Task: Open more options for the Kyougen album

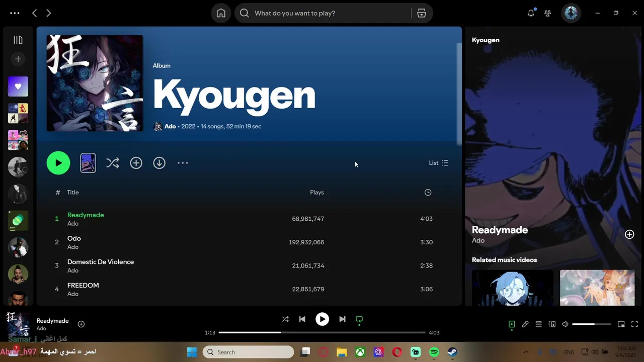Action: [183, 163]
